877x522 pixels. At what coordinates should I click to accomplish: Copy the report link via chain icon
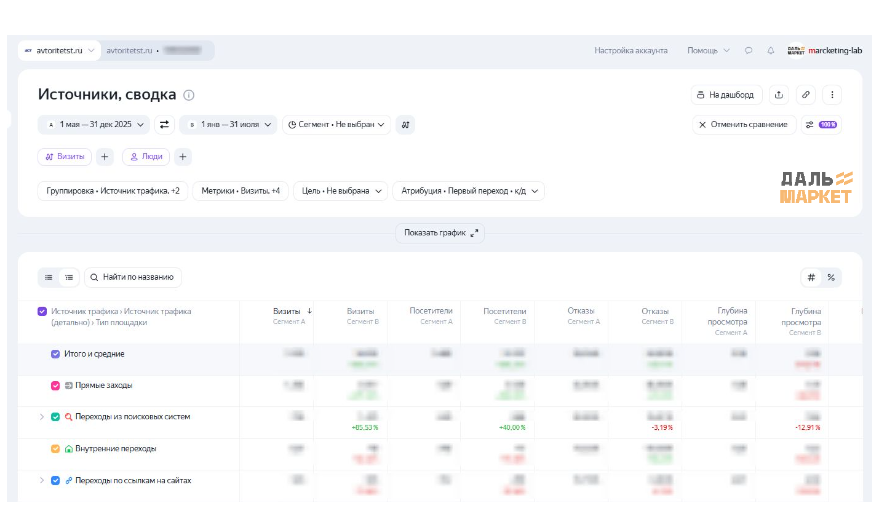point(805,95)
